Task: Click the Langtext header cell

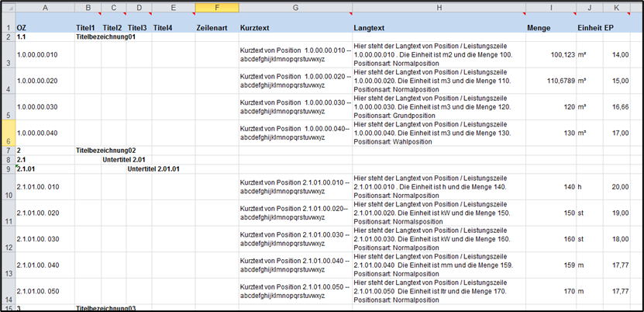Action: (438, 27)
